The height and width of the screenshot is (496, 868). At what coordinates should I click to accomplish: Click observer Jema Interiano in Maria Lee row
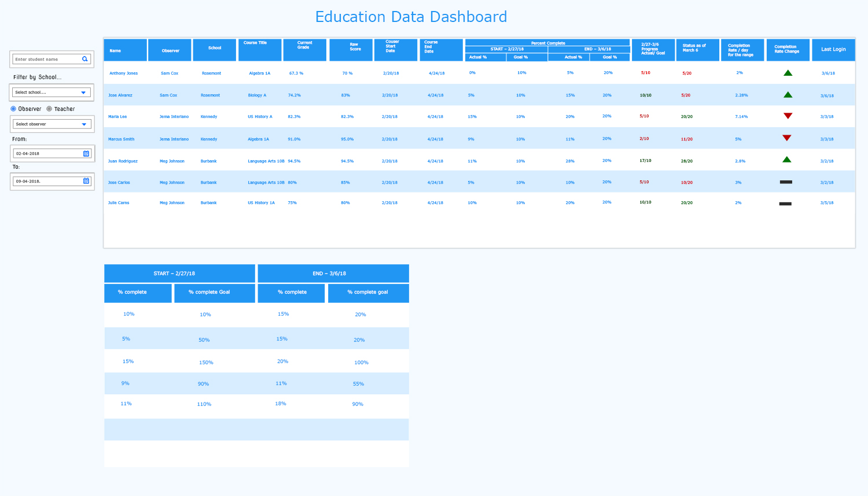[174, 117]
